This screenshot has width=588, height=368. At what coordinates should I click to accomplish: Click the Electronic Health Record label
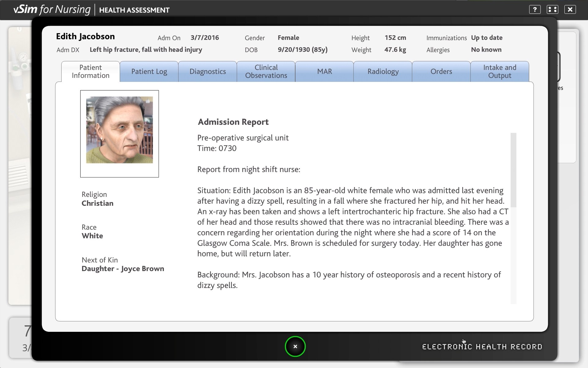click(482, 347)
